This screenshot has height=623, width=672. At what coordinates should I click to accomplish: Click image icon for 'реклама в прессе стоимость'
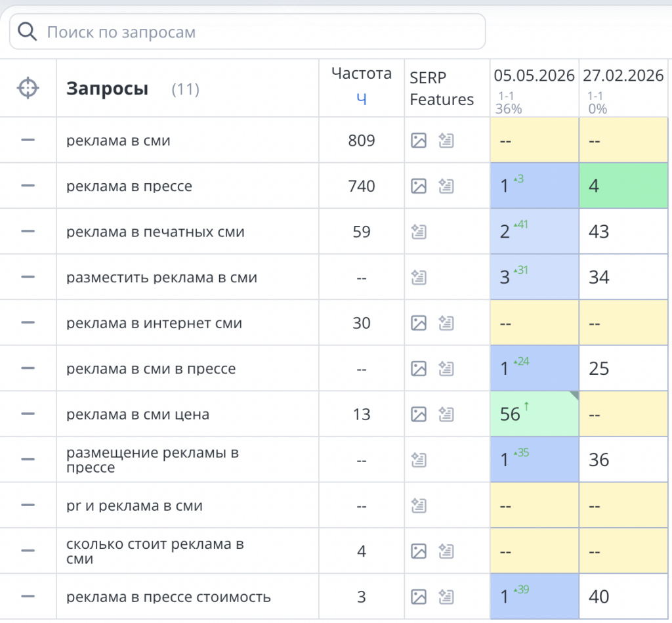[419, 597]
